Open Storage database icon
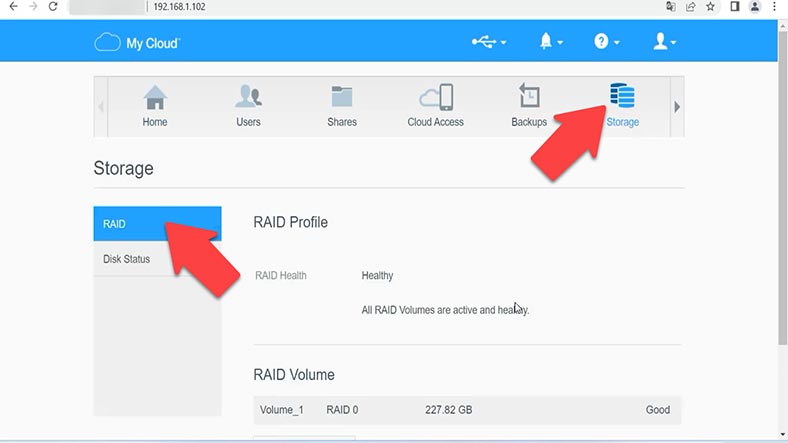788x443 pixels. (622, 95)
